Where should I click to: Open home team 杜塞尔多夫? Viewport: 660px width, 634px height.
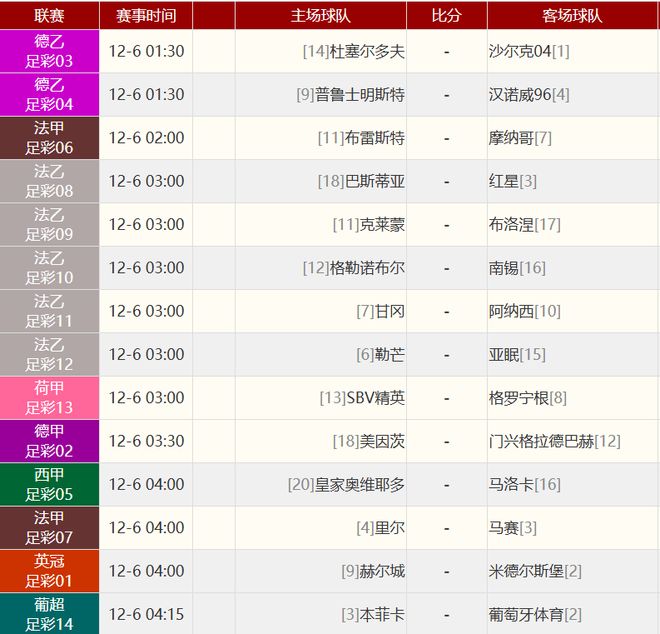pos(366,51)
